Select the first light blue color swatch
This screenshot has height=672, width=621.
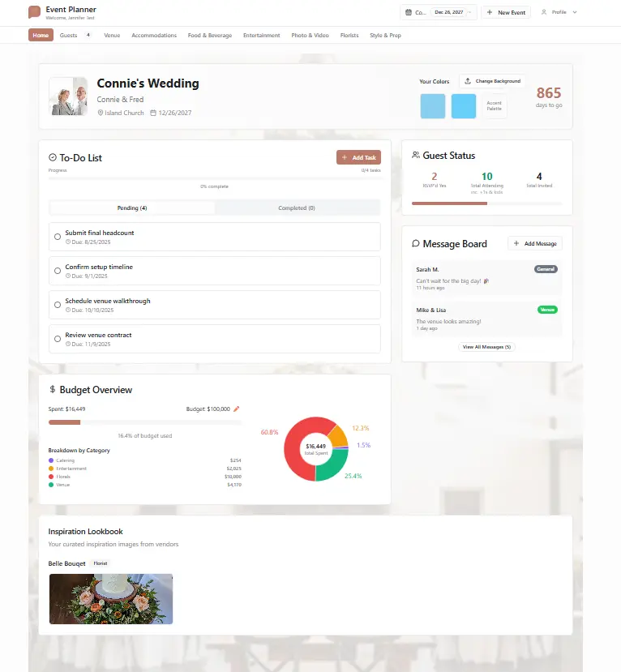tap(433, 106)
